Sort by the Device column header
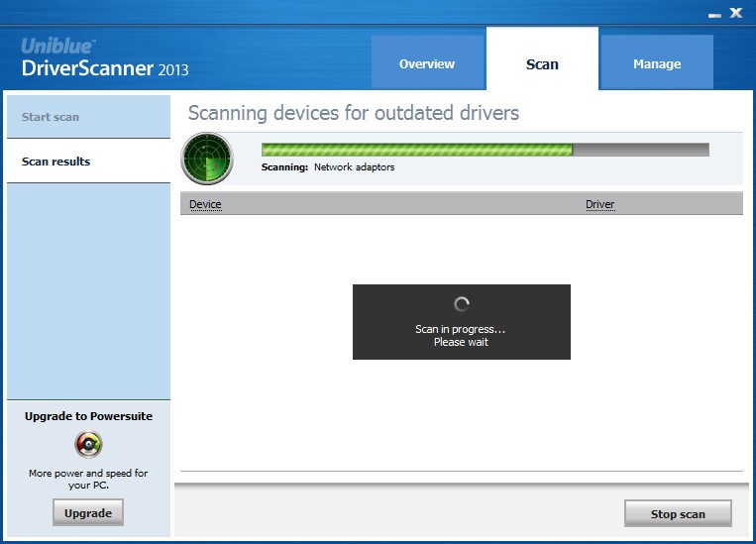Screen dimensions: 756x544 pos(205,204)
